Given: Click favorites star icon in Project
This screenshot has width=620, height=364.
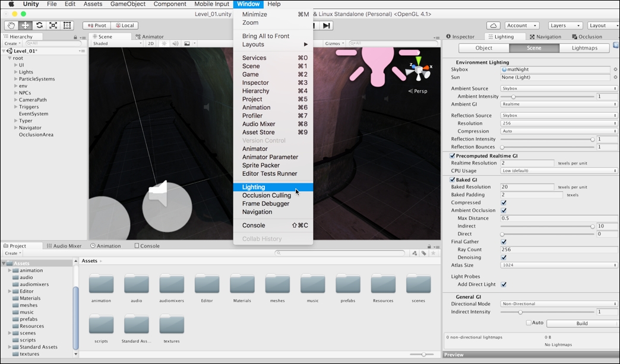Looking at the screenshot, I should pyautogui.click(x=434, y=253).
